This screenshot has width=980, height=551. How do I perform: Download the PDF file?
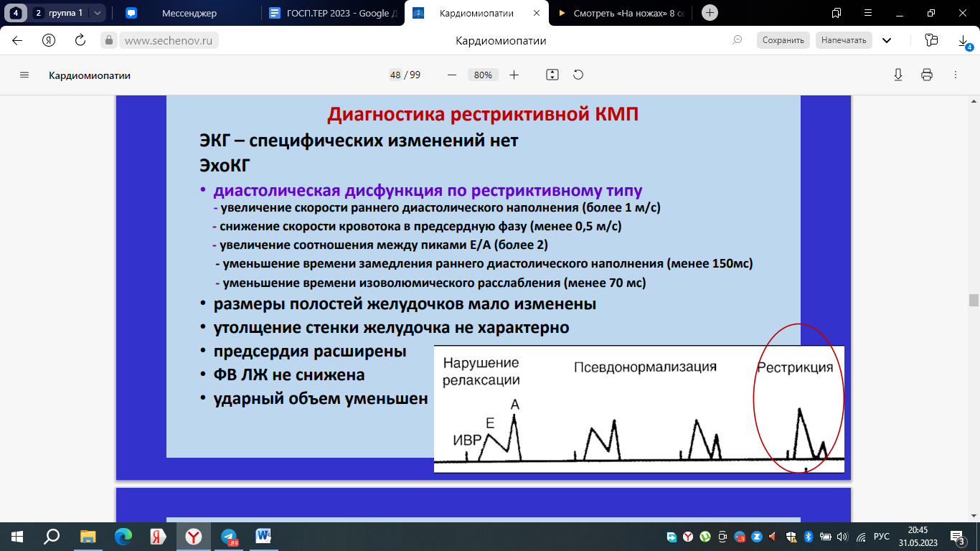[x=897, y=75]
